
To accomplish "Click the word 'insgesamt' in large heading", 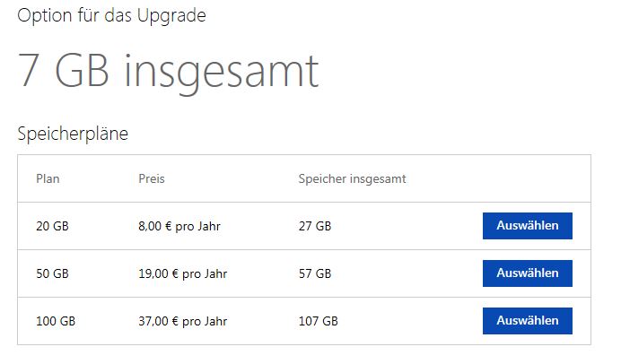I will 221,71.
